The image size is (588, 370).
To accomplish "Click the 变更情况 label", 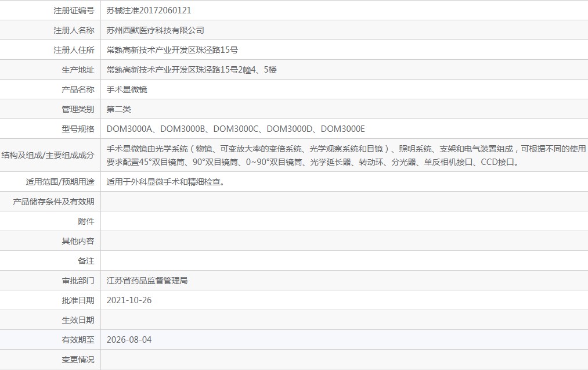I will point(78,360).
